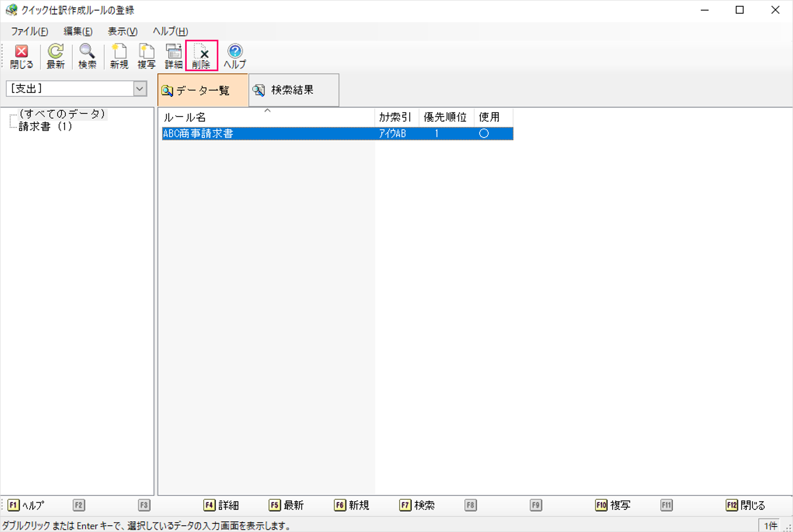Create a new rule with the 新規 icon
Screen dimensions: 793x532
click(x=119, y=56)
